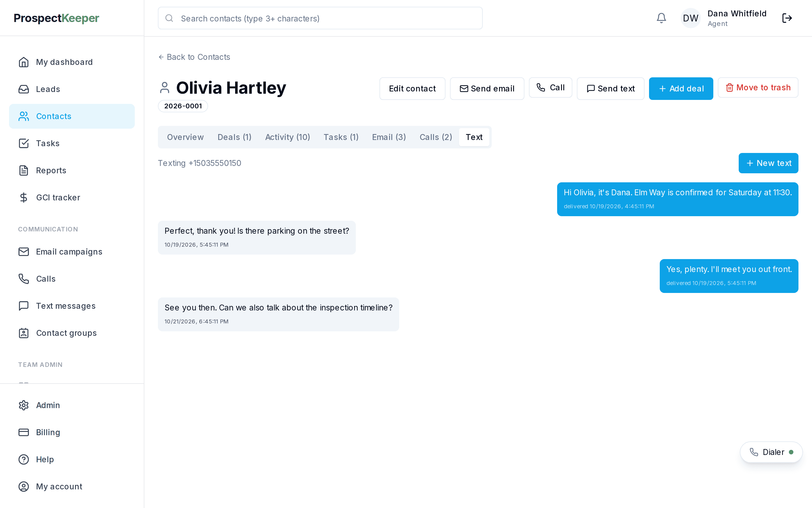Viewport: 812px width, 508px height.
Task: Switch to the Email (3) tab
Action: tap(389, 137)
